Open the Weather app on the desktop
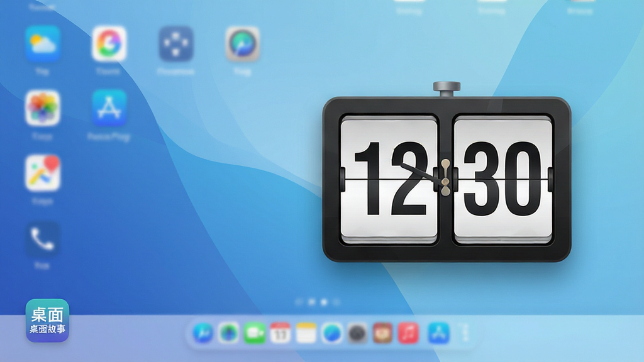Viewport: 644px width, 362px height. click(x=43, y=43)
